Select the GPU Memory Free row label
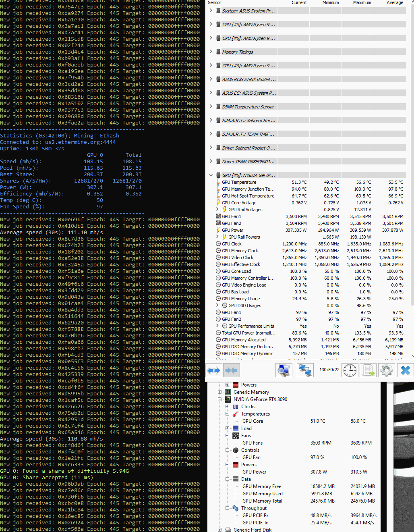 pyautogui.click(x=262, y=486)
